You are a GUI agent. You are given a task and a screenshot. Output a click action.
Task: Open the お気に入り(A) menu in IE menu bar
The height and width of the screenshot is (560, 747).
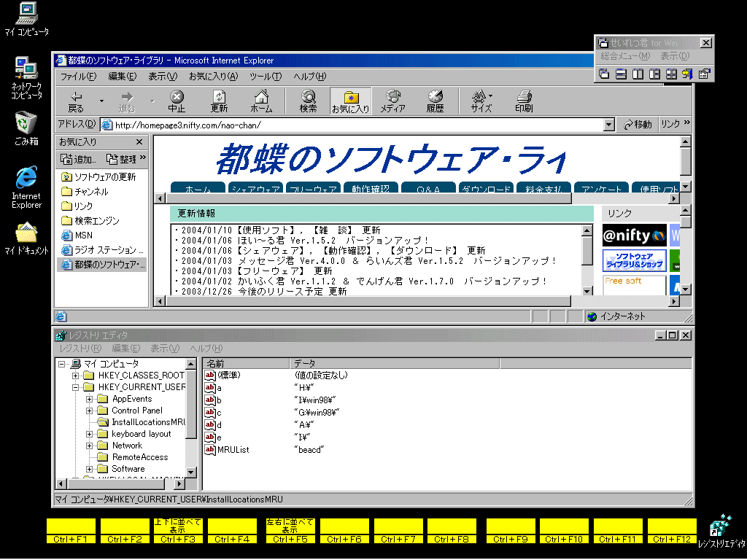[x=213, y=76]
